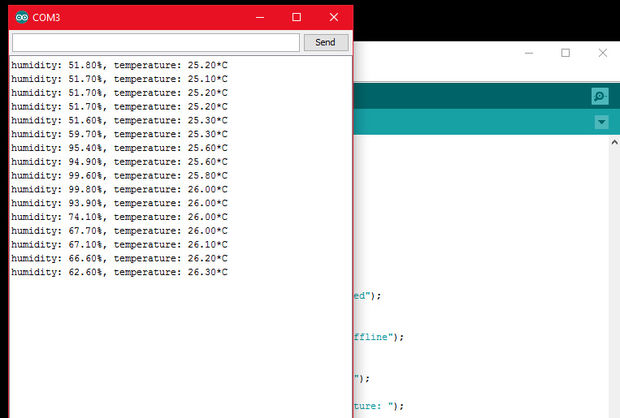This screenshot has height=418, width=620.
Task: Click the code line ending in ture: ")
Action: point(378,405)
